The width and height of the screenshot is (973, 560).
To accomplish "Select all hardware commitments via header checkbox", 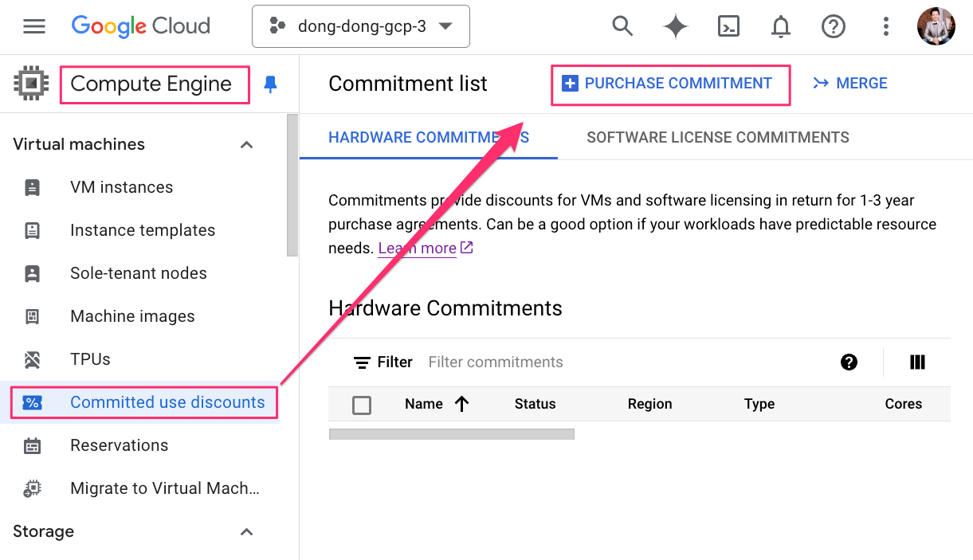I will 362,404.
